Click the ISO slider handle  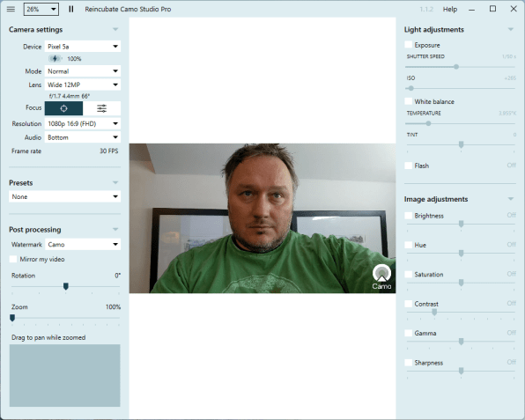tap(411, 88)
